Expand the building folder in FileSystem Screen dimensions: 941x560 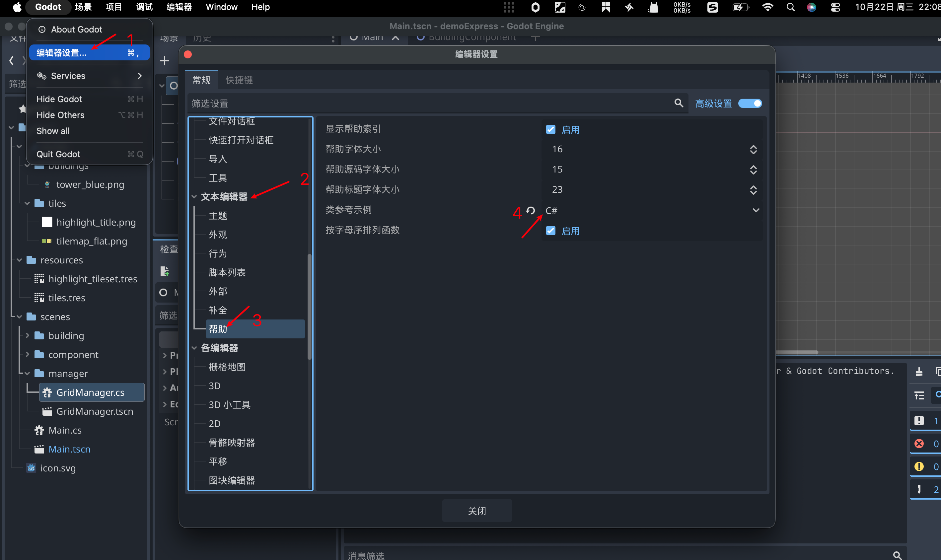pos(27,335)
